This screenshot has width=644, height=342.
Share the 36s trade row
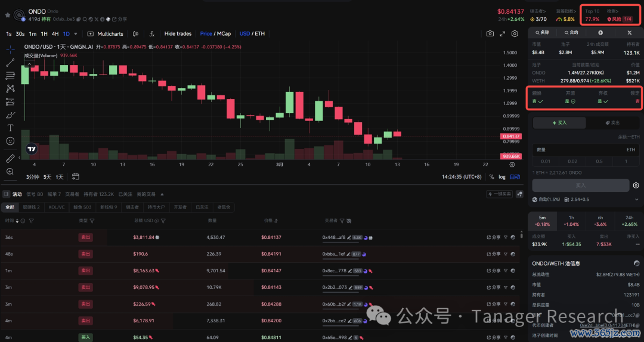(x=494, y=237)
